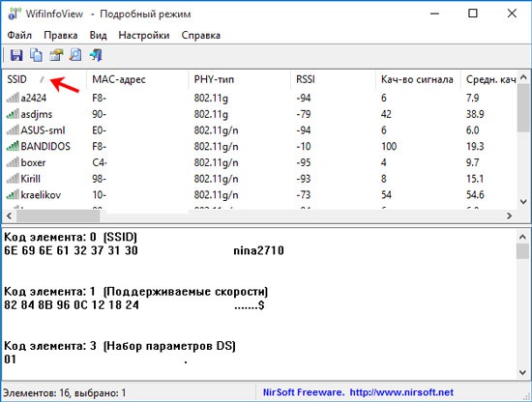This screenshot has width=532, height=402.
Task: Click signal quality 54 in kraelikov row
Action: tap(386, 195)
